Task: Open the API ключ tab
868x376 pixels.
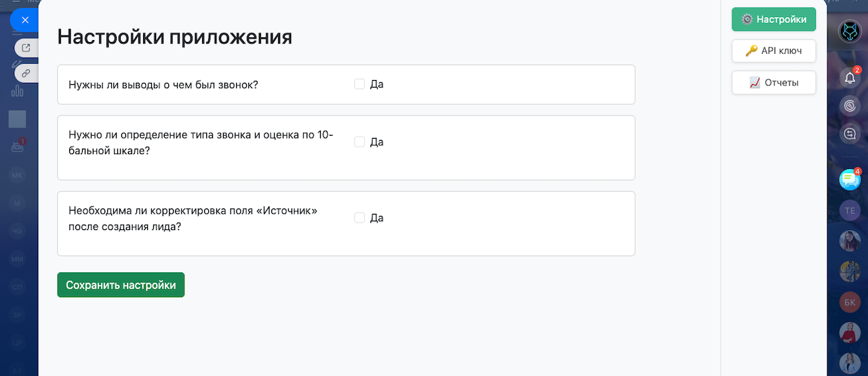Action: click(x=774, y=51)
